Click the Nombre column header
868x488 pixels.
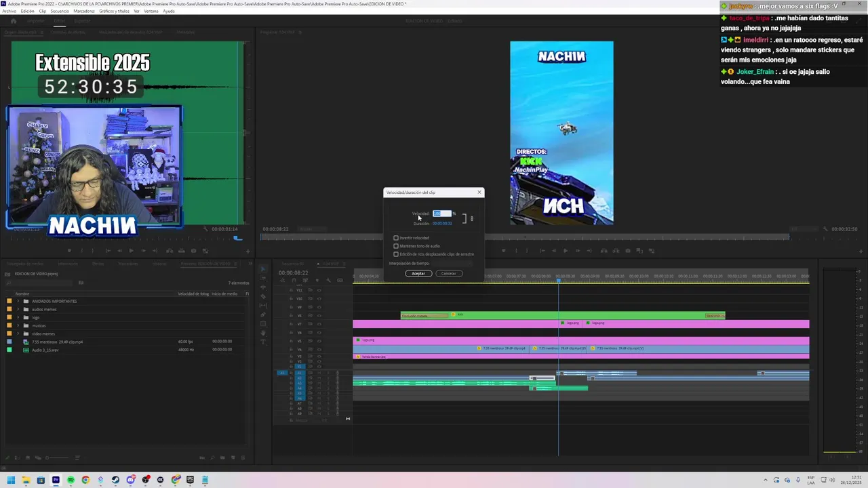tap(22, 293)
